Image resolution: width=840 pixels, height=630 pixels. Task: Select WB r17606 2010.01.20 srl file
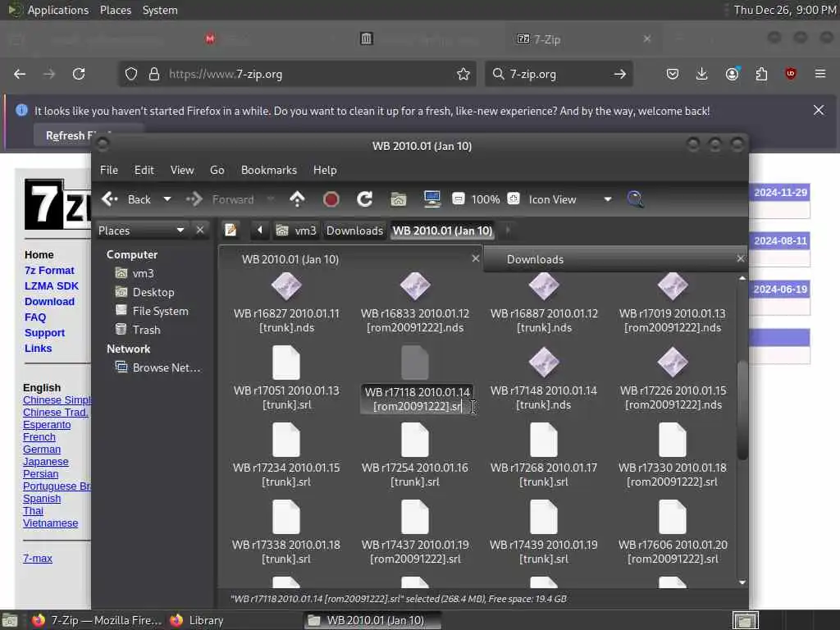(673, 533)
